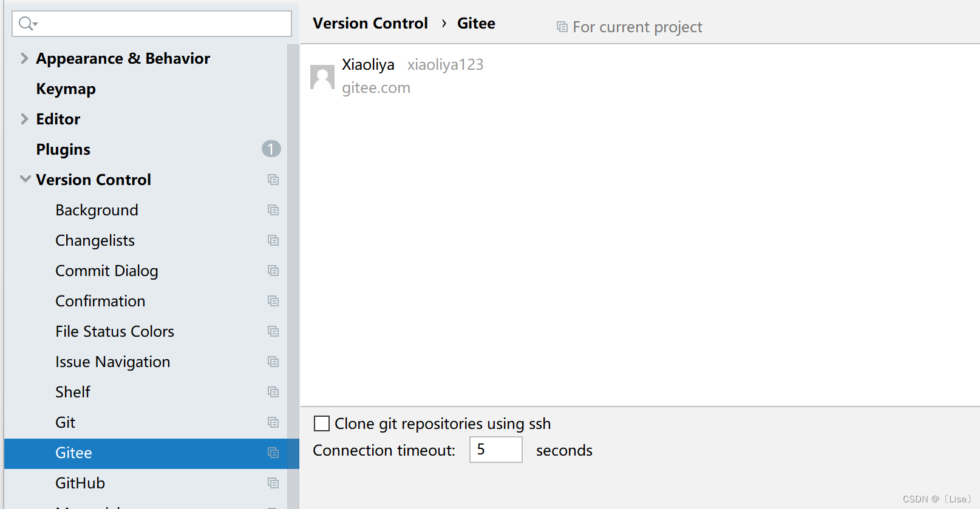Click the project-scope icon next to Git
The image size is (980, 509).
point(273,422)
